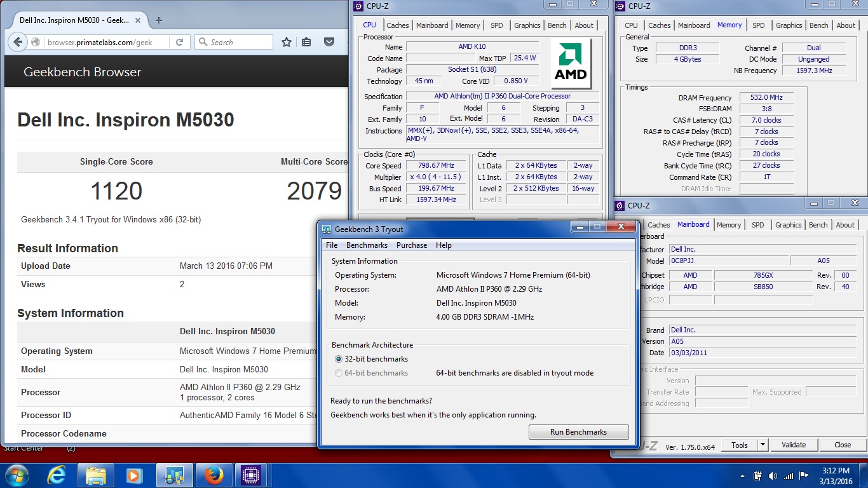Image resolution: width=868 pixels, height=488 pixels.
Task: Select 32-bit benchmarks option
Action: (372, 359)
